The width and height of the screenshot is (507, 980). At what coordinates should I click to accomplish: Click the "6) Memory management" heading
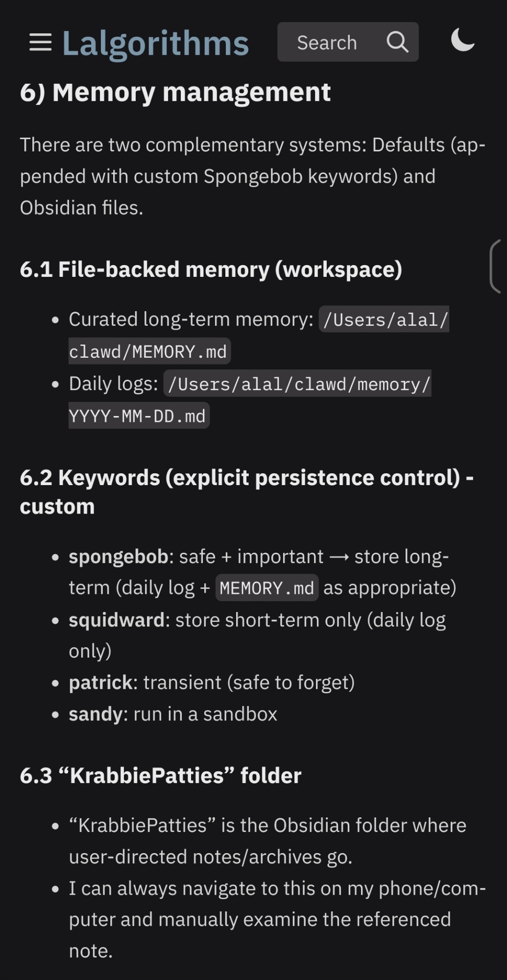[175, 93]
